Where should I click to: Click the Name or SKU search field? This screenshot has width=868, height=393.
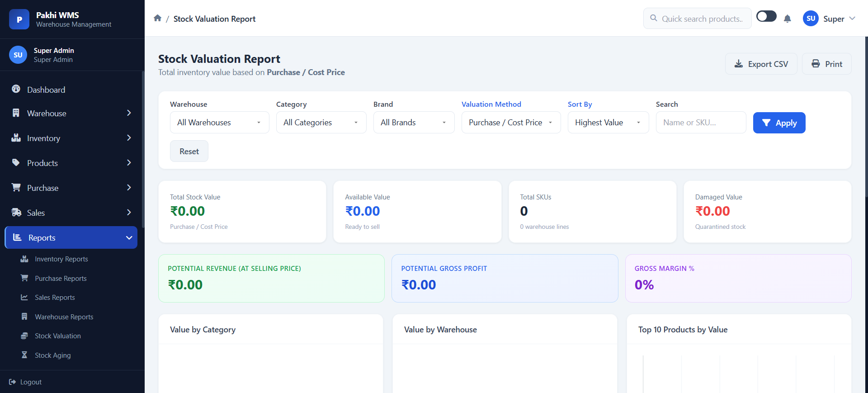click(701, 123)
